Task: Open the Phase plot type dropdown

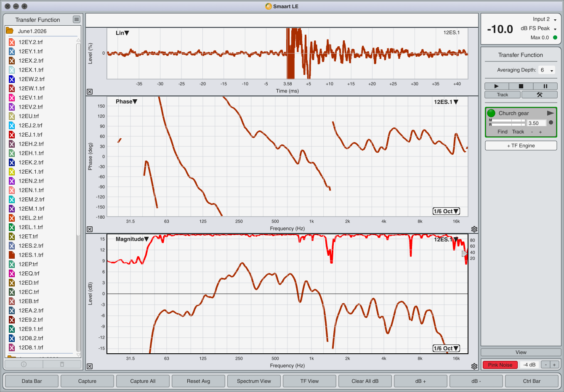Action: [126, 101]
